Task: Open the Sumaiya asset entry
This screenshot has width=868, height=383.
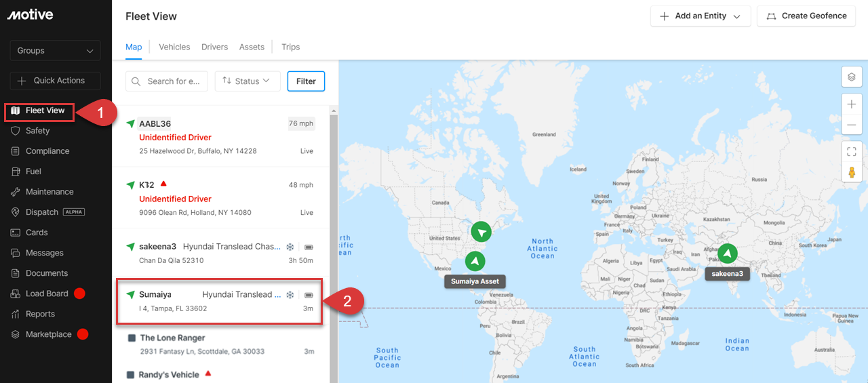Action: coord(220,301)
